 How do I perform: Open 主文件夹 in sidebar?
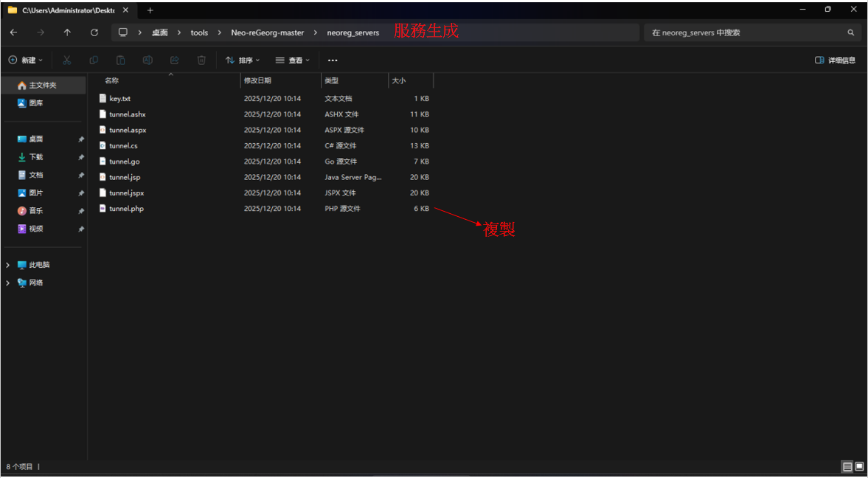[x=44, y=86]
